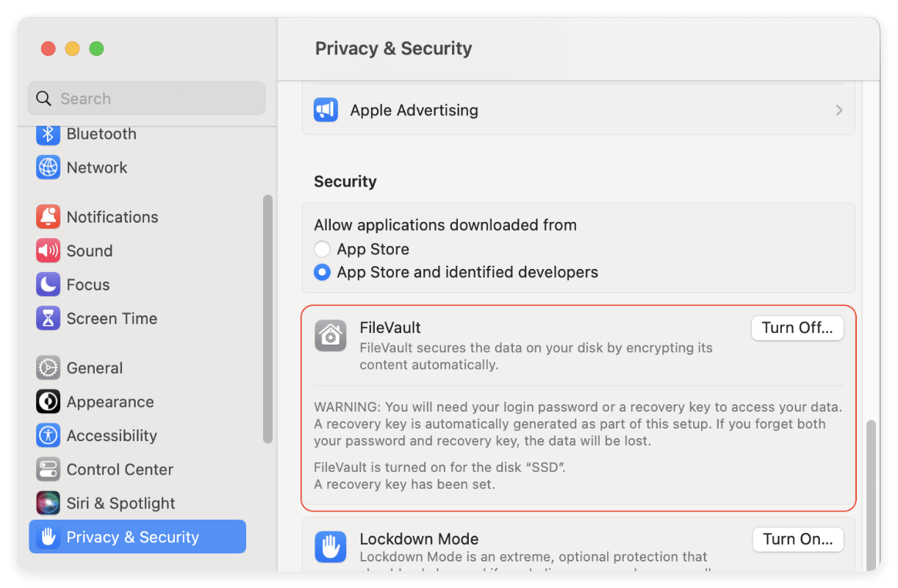Image resolution: width=898 pixels, height=588 pixels.
Task: Click the FileVault lock icon
Action: (x=330, y=335)
